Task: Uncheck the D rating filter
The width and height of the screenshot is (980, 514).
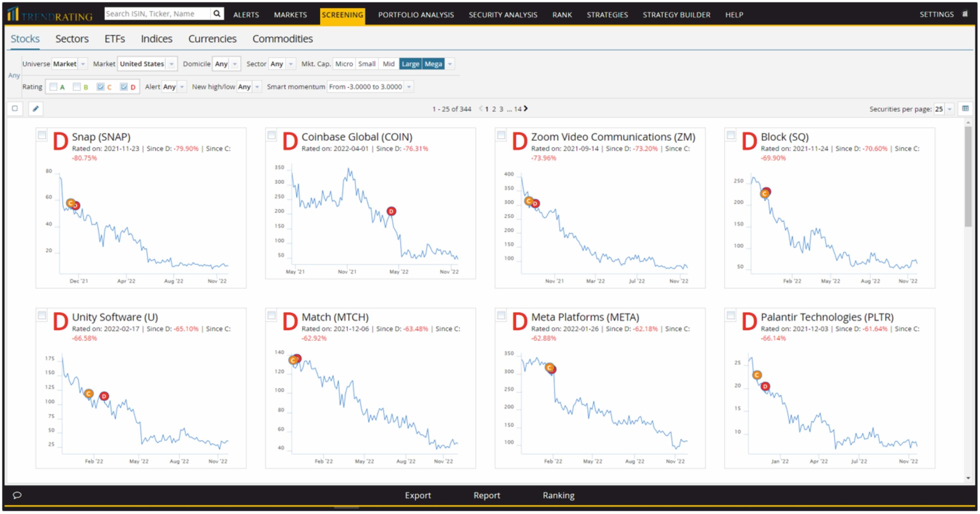Action: coord(124,87)
